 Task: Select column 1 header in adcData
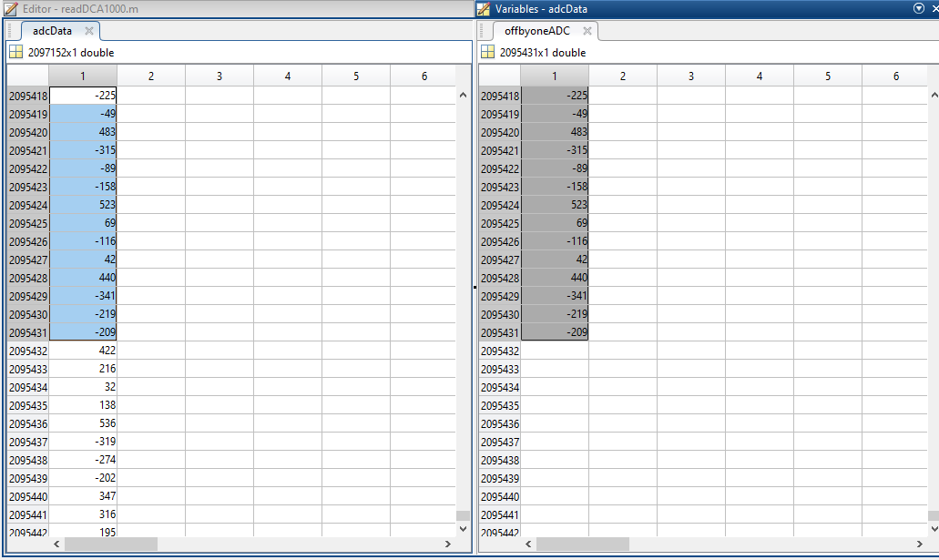pyautogui.click(x=83, y=76)
